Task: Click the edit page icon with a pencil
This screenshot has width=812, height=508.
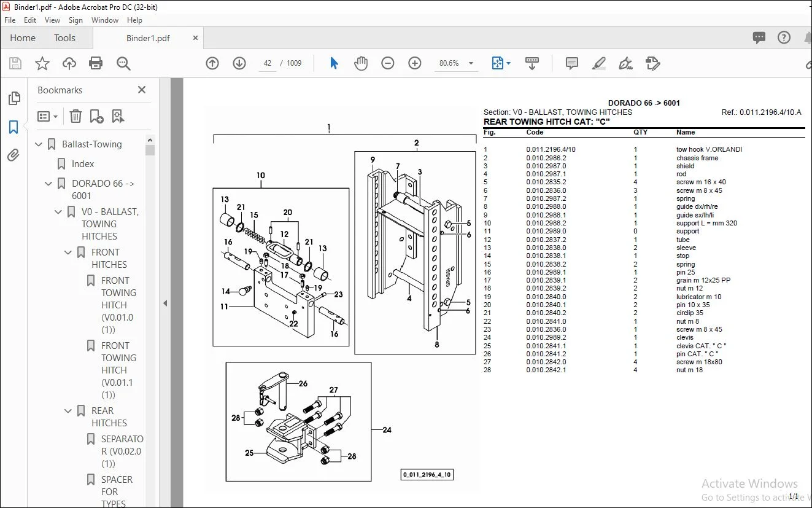Action: pyautogui.click(x=652, y=63)
